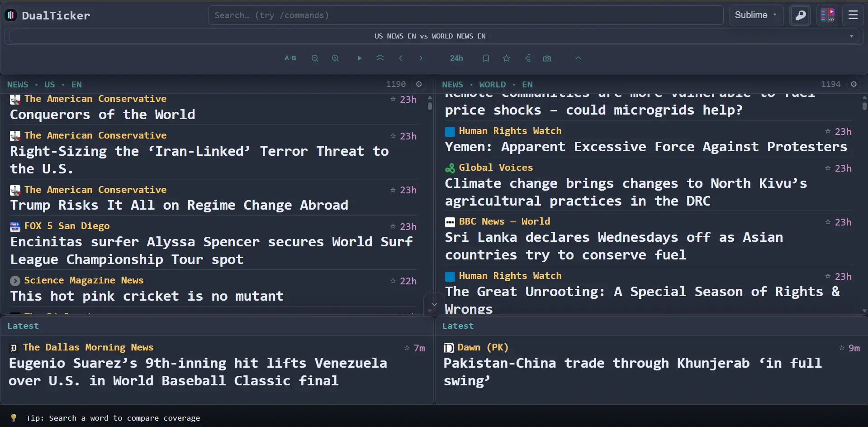Screen dimensions: 868x427
Task: Open the hamburger menu
Action: (x=853, y=15)
